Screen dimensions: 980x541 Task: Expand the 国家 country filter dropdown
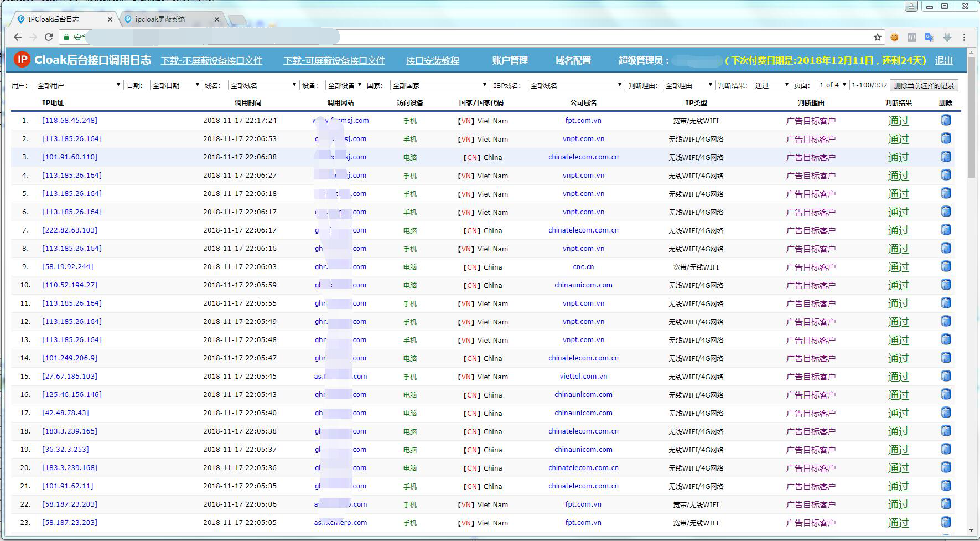(439, 85)
